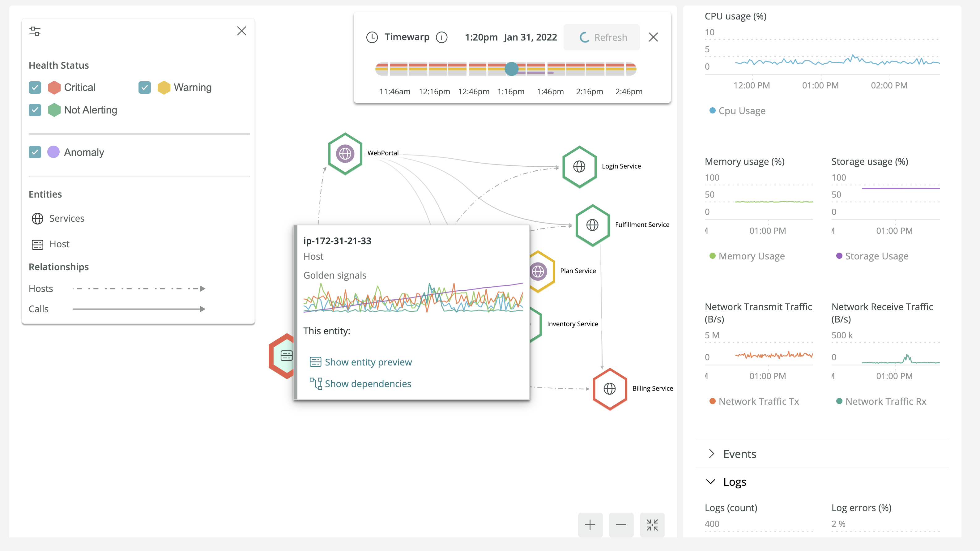Viewport: 980px width, 551px height.
Task: Close the Timewarp panel
Action: (x=653, y=37)
